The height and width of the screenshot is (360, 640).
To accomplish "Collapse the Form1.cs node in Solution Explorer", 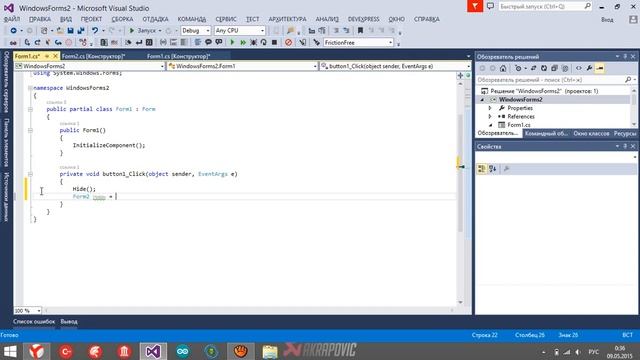I will tap(490, 125).
